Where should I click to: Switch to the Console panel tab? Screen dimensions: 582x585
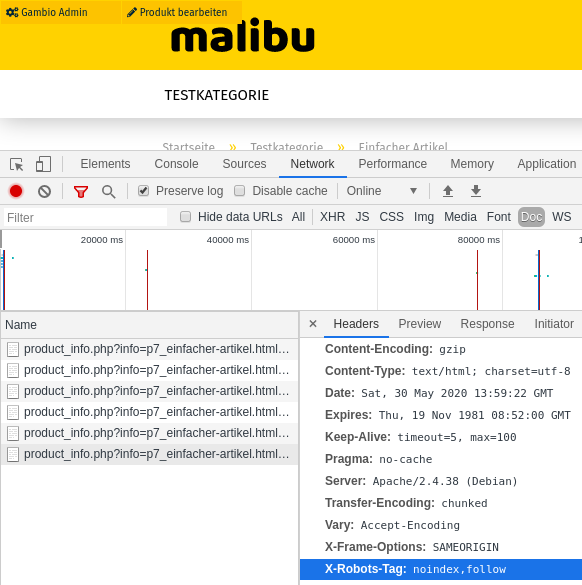pyautogui.click(x=176, y=164)
